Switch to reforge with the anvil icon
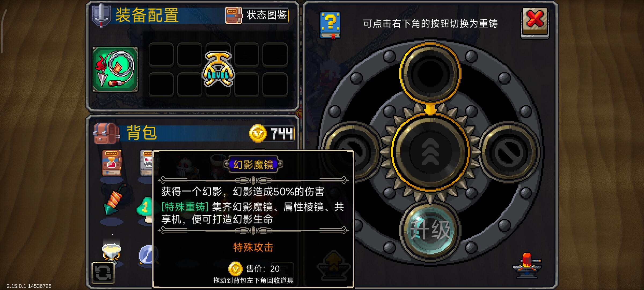 (527, 265)
